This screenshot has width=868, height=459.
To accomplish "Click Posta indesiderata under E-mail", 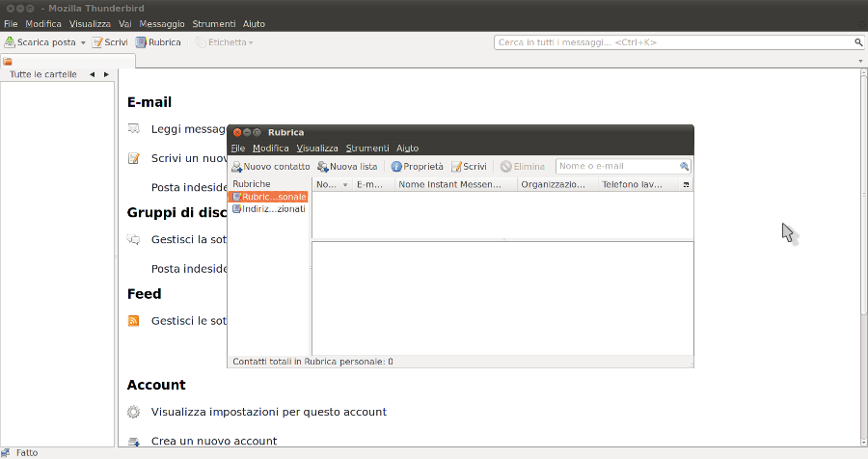I will [x=189, y=187].
